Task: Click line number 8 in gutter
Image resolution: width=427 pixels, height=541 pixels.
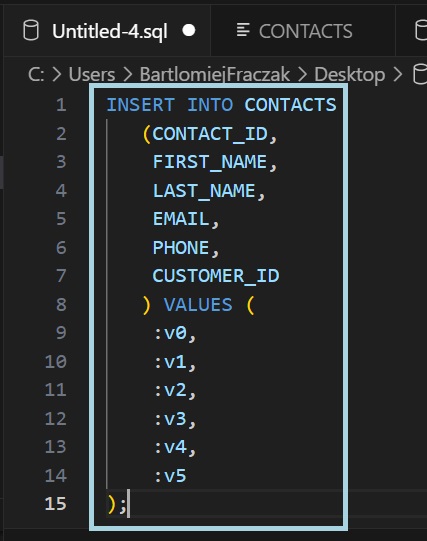Action: click(61, 305)
